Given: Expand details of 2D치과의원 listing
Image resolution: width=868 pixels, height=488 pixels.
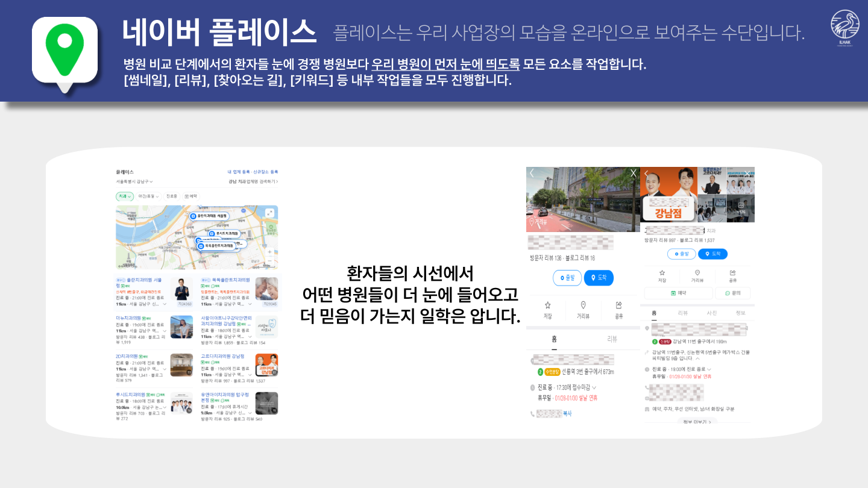Looking at the screenshot, I should tap(165, 369).
